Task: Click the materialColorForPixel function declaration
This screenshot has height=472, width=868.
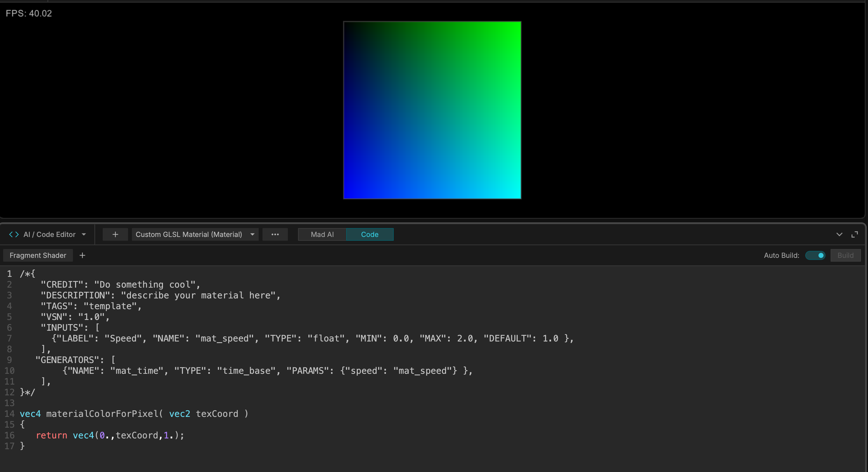Action: (134, 414)
